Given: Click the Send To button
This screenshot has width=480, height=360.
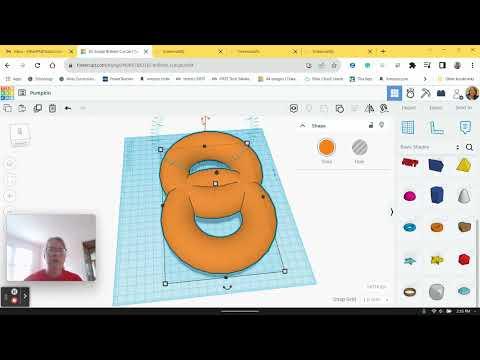Looking at the screenshot, I should tap(464, 108).
